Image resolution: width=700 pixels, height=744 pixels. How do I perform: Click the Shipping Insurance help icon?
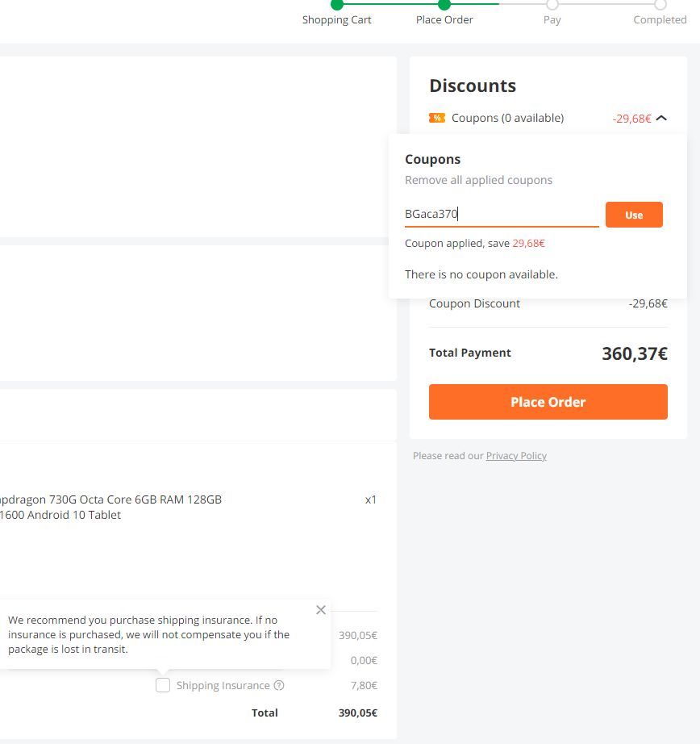coord(279,685)
